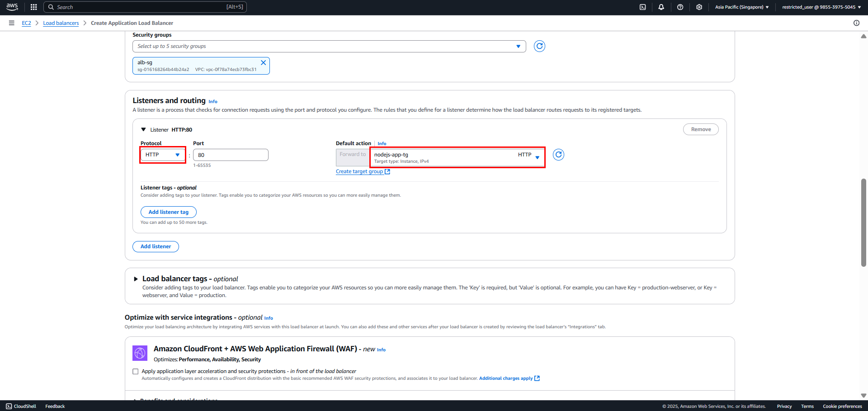Open the Asia Pacific (Singapore) region menu

point(741,7)
